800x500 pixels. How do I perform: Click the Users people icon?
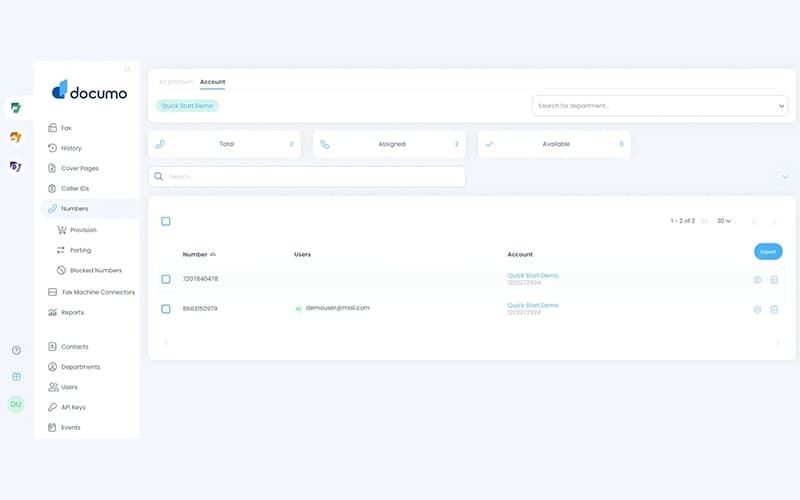point(53,387)
